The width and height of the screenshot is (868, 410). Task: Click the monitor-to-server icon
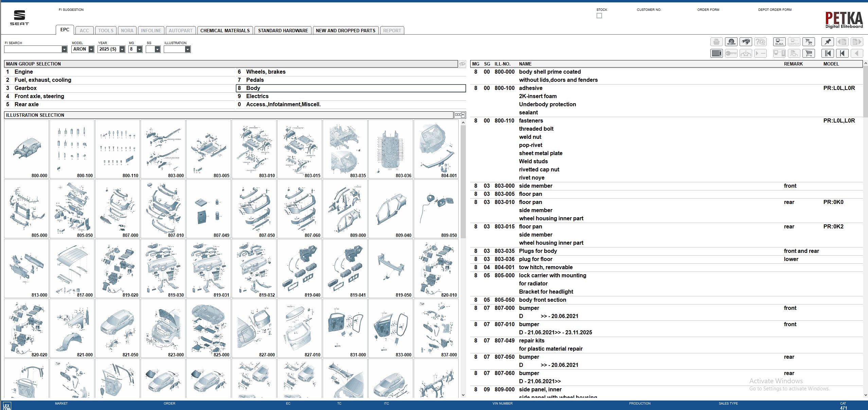pyautogui.click(x=779, y=53)
